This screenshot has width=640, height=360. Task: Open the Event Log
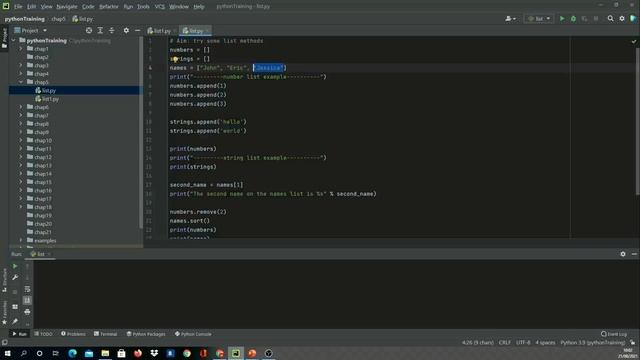point(614,334)
